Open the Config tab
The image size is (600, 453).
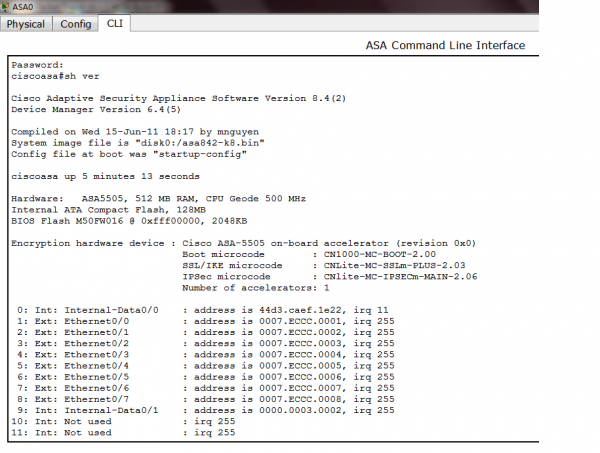pyautogui.click(x=75, y=24)
